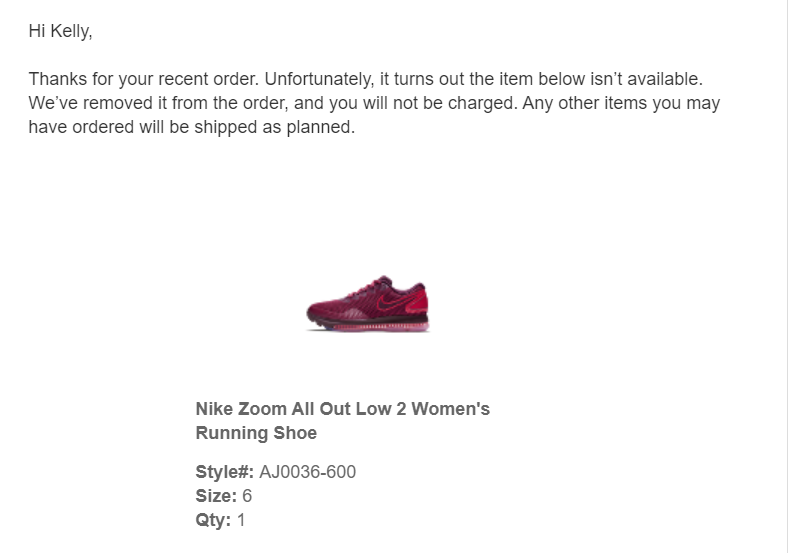The width and height of the screenshot is (791, 553).
Task: Click the "Qty:" label
Action: 213,520
